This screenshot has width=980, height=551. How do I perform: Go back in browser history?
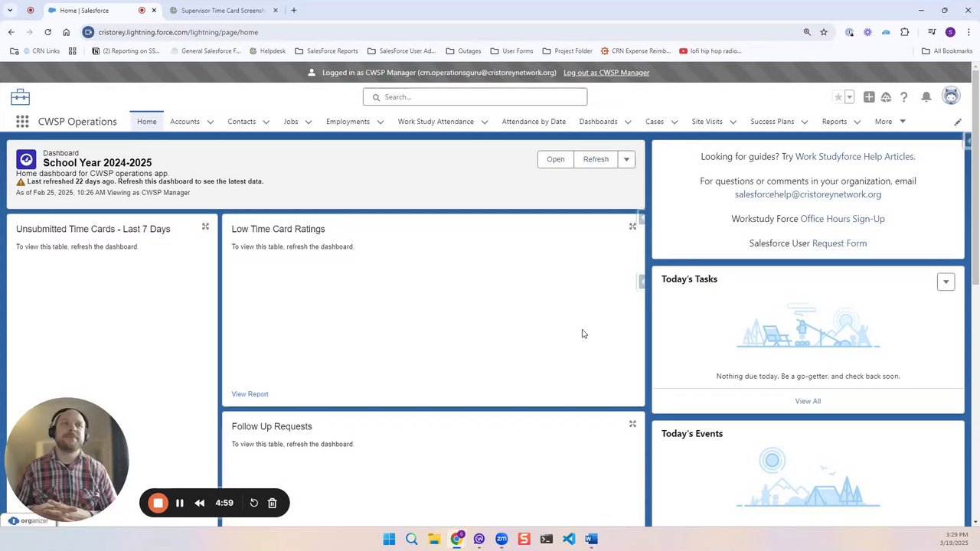coord(11,32)
